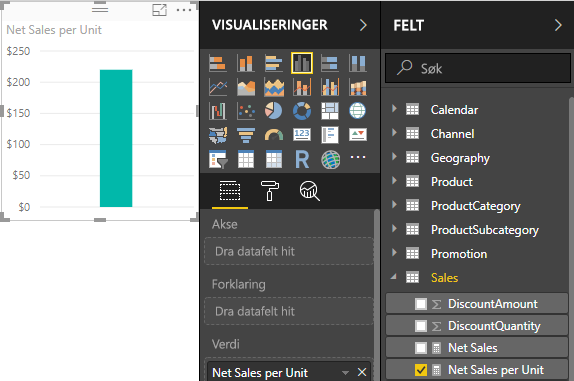The image size is (574, 381).
Task: Select the R script visual icon
Action: [302, 159]
